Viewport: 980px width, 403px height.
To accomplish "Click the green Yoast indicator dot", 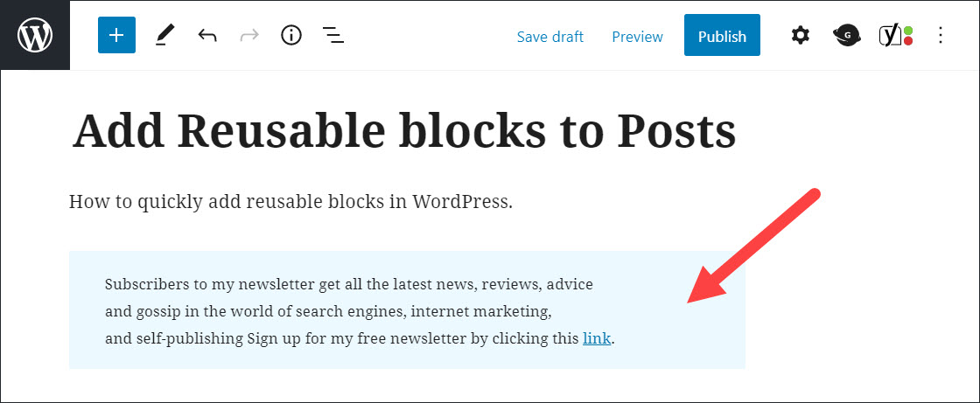I will click(x=908, y=30).
